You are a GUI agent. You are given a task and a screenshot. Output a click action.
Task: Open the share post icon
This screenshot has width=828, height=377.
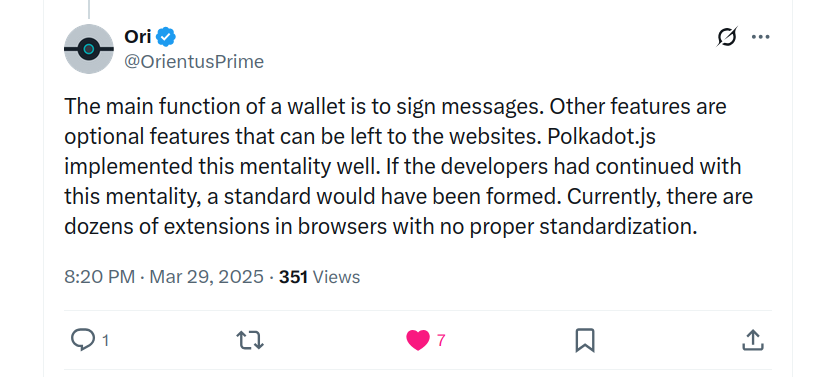[x=753, y=340]
